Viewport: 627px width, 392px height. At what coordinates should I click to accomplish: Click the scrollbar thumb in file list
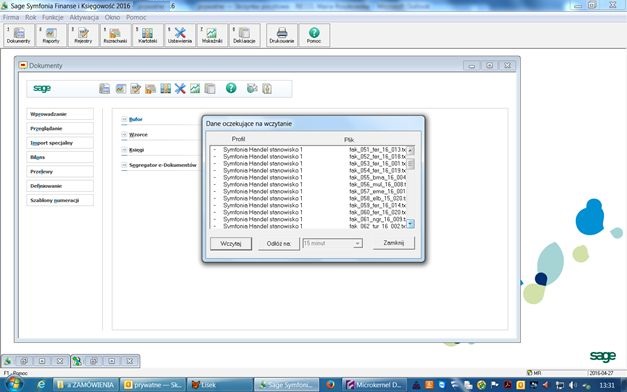pyautogui.click(x=410, y=163)
